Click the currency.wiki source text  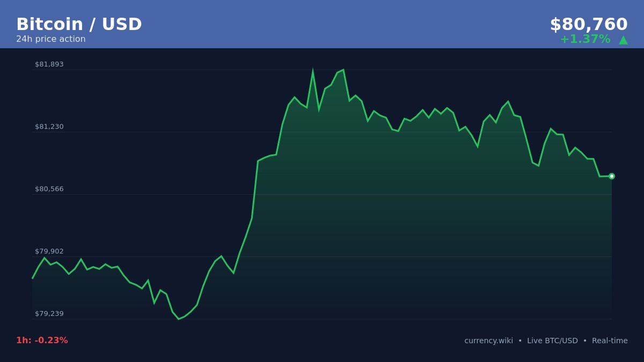488,341
